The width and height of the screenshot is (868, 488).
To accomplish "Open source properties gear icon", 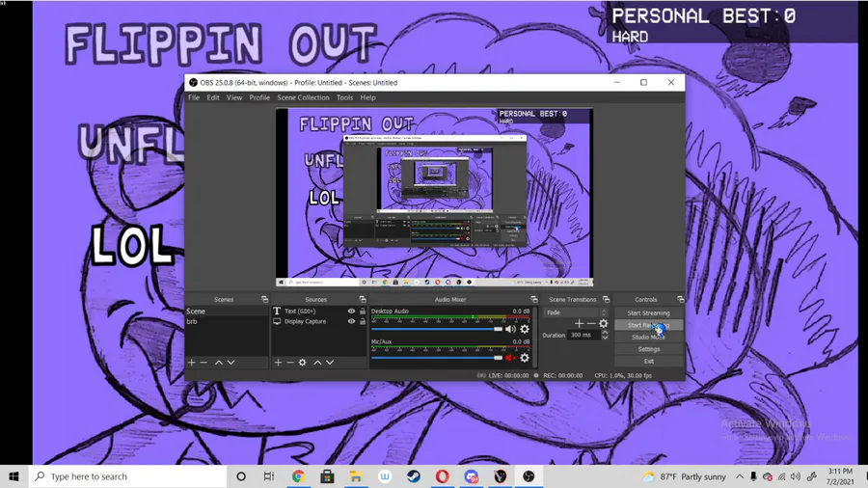I will click(x=302, y=363).
